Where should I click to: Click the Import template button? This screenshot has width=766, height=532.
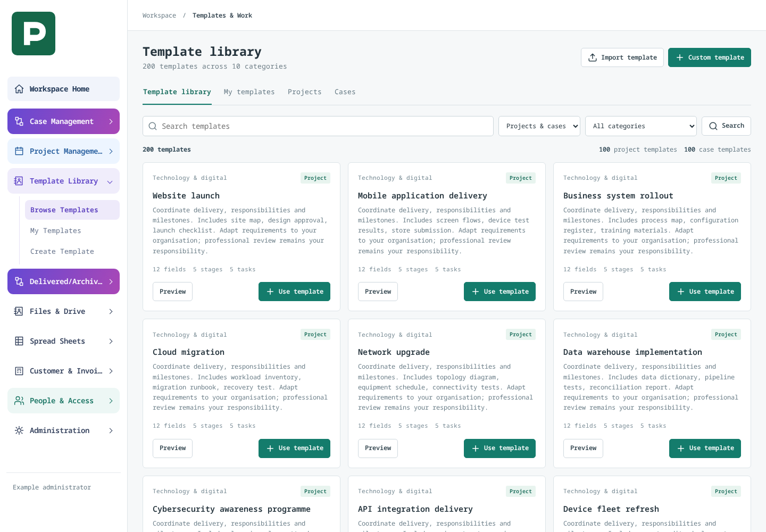point(622,57)
